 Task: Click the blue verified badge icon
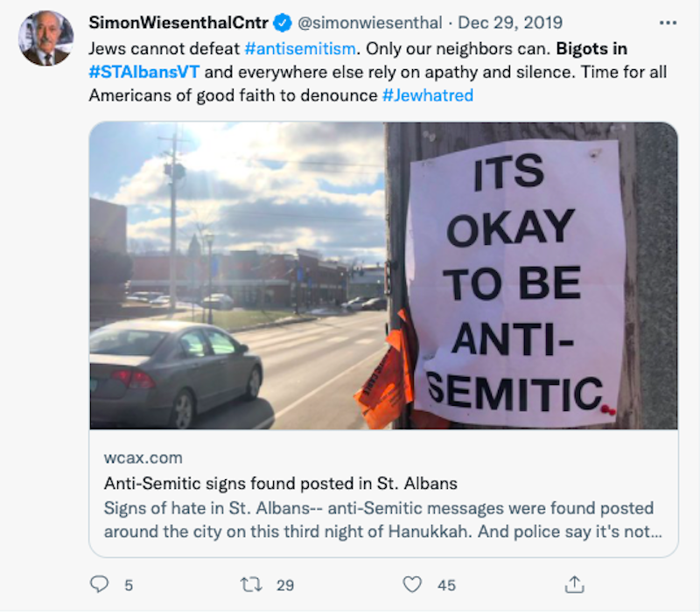pos(282,23)
